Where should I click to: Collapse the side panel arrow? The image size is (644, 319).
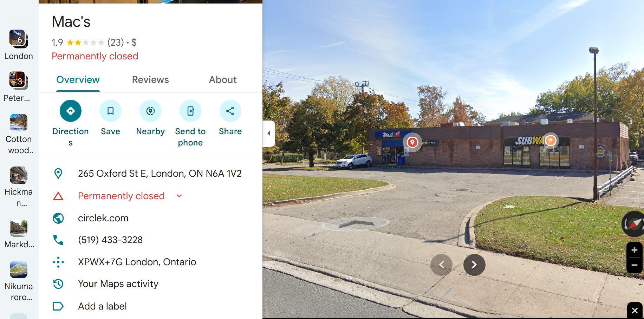click(x=269, y=133)
